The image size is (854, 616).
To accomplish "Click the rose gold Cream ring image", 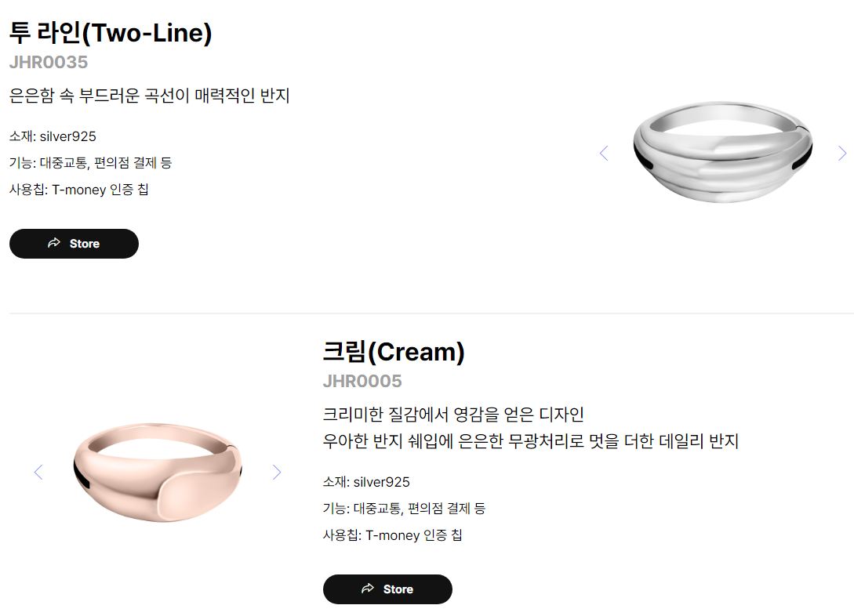I will pyautogui.click(x=158, y=472).
